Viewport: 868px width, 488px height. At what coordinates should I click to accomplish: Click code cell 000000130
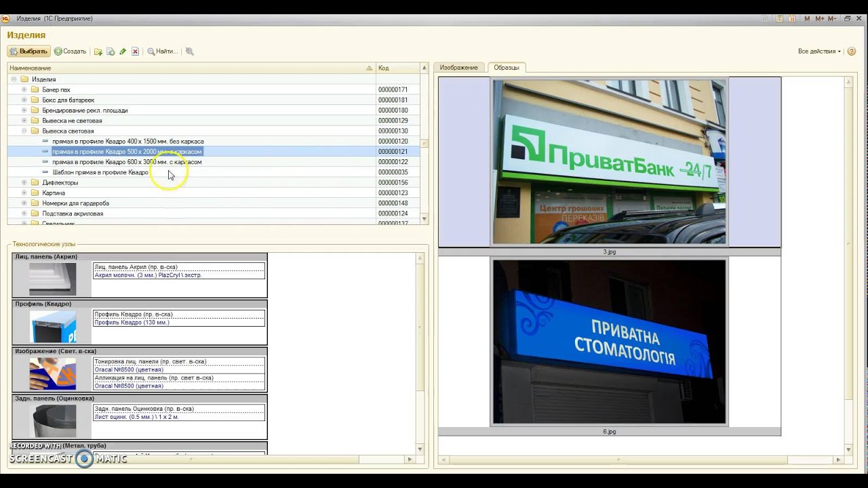(398, 131)
